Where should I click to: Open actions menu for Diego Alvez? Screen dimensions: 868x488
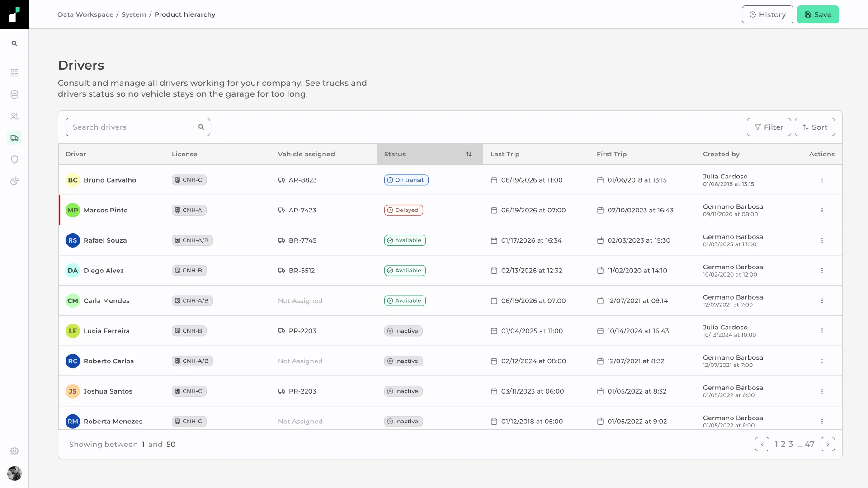coord(822,271)
